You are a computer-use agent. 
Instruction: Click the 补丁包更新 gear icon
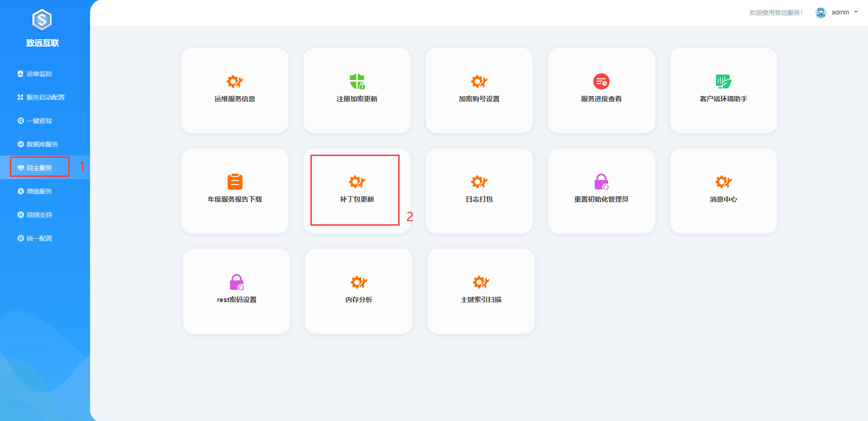357,182
